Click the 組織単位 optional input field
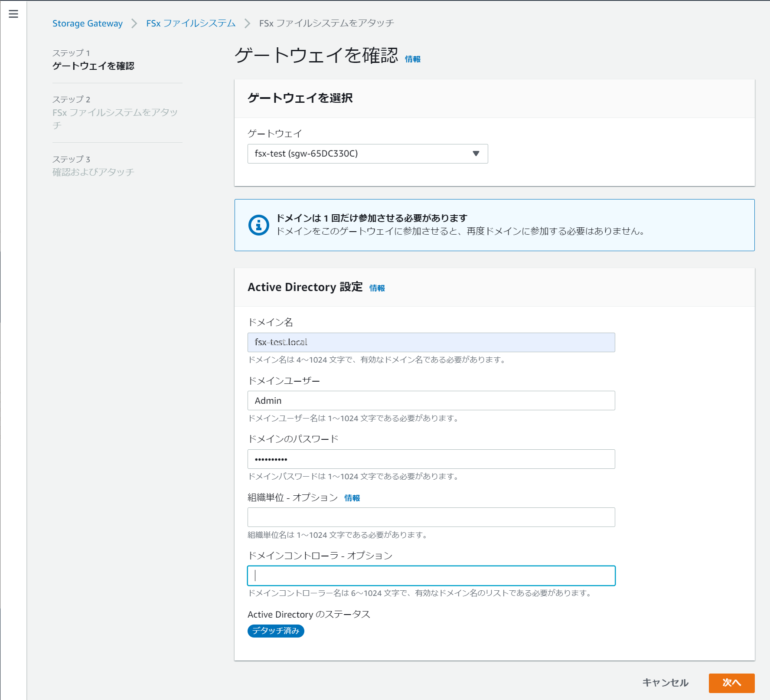Viewport: 770px width, 700px height. click(x=431, y=517)
